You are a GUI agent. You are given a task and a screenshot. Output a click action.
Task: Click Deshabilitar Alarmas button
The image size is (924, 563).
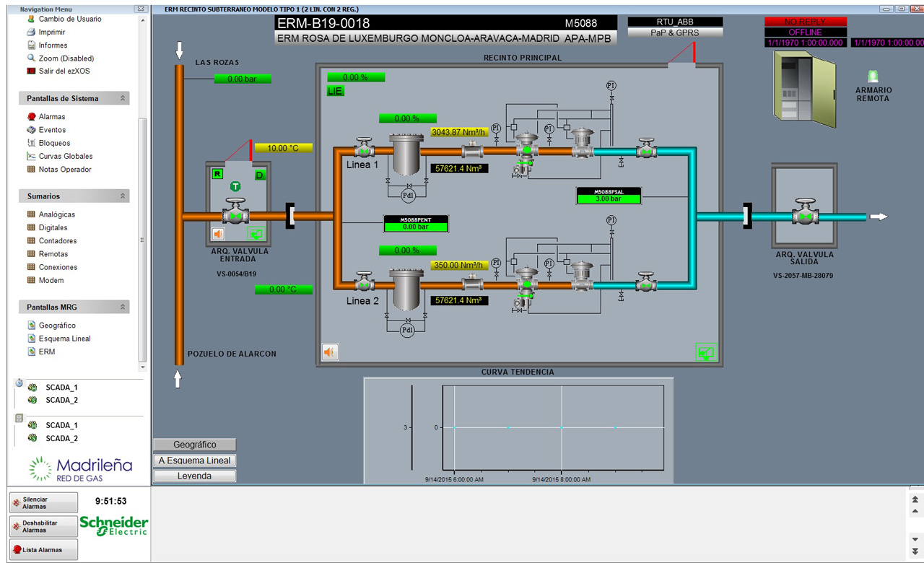(x=43, y=526)
